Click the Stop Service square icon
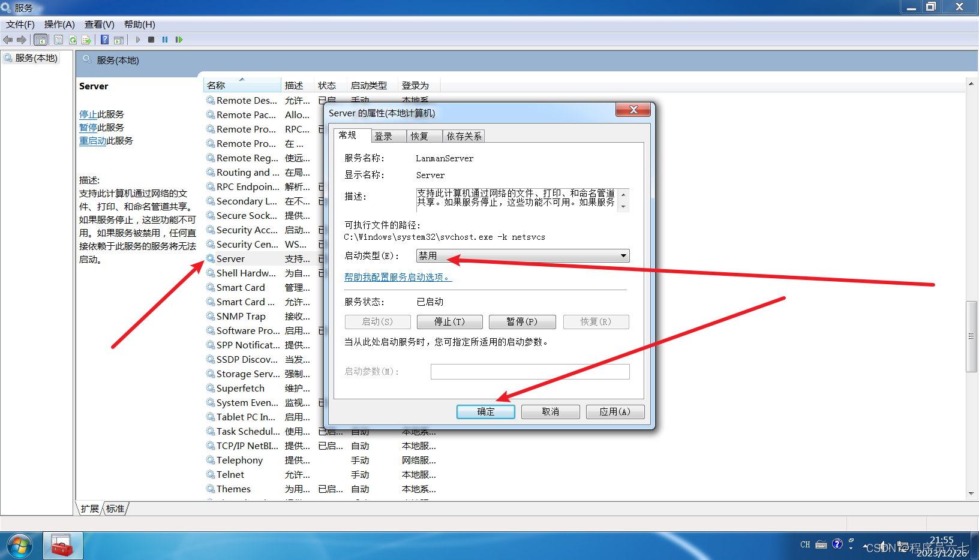979x560 pixels. (x=151, y=40)
